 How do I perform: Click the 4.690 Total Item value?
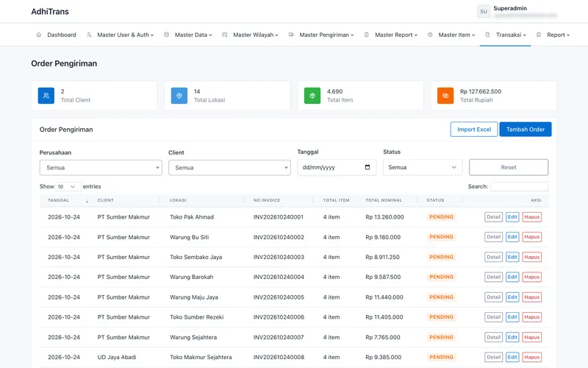[335, 91]
